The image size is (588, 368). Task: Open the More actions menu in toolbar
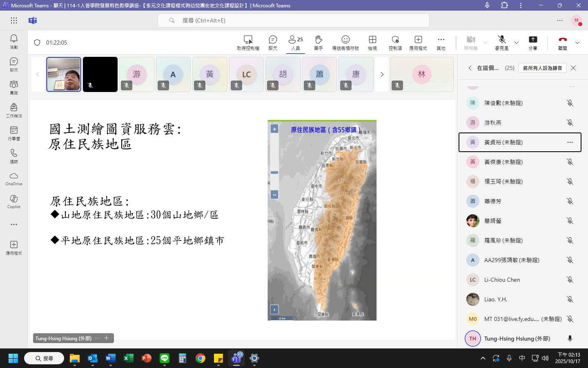pyautogui.click(x=441, y=42)
